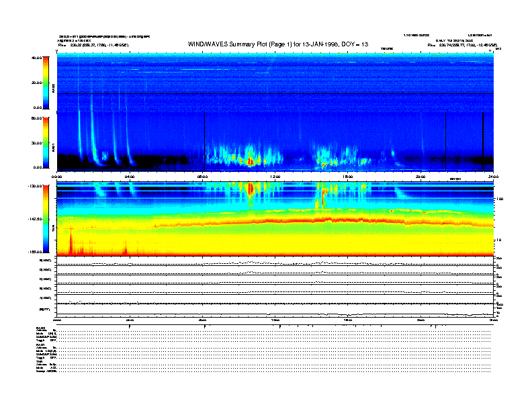Screen dimensions: 532x411
Task: Click the -130.00 label on TNR colorbar
Action: point(35,186)
